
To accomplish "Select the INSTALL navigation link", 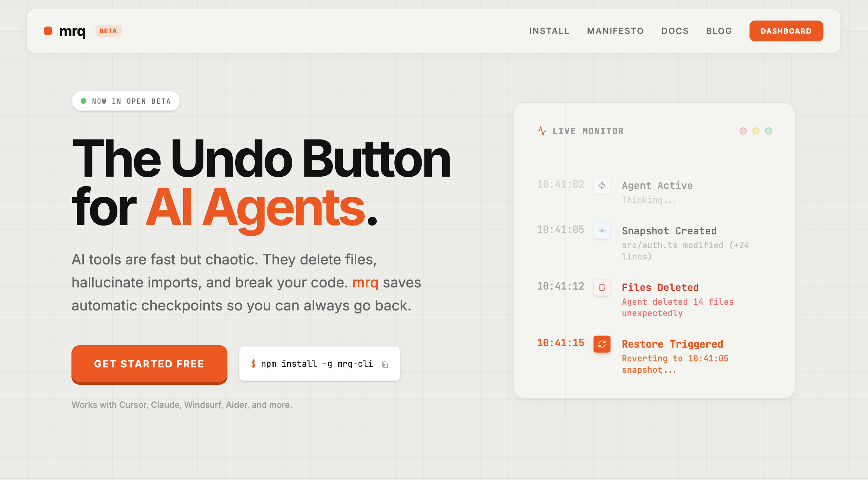I will click(549, 31).
